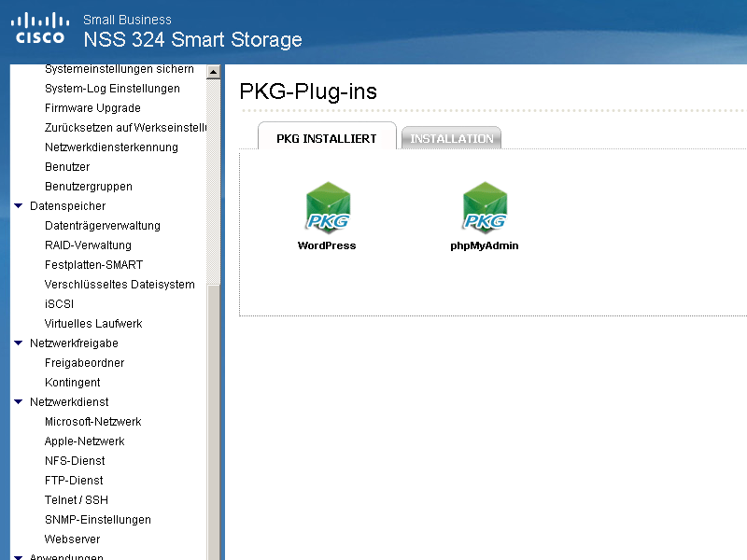Click the phpMyAdmin plug-in name label
Image resolution: width=747 pixels, height=560 pixels.
click(x=485, y=246)
